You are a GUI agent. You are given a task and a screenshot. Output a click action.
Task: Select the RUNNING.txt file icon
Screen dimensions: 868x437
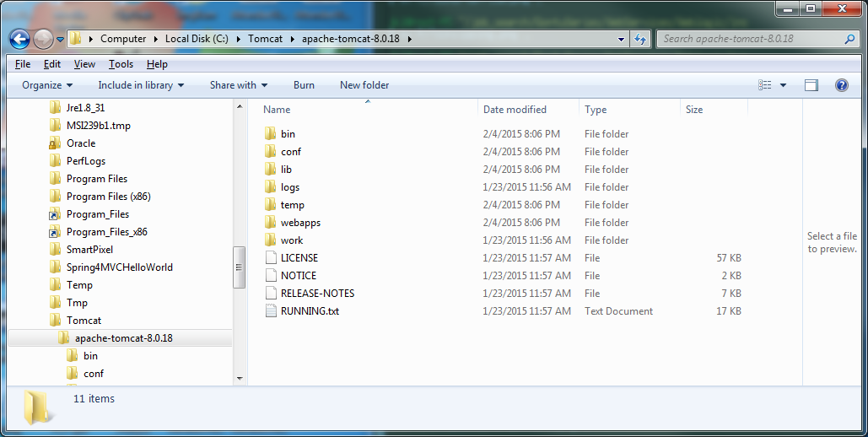(270, 311)
